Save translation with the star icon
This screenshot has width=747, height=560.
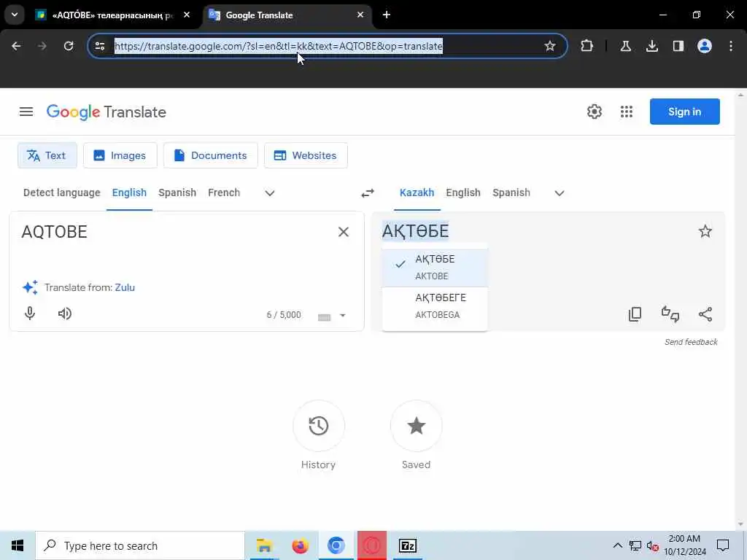[x=705, y=231]
